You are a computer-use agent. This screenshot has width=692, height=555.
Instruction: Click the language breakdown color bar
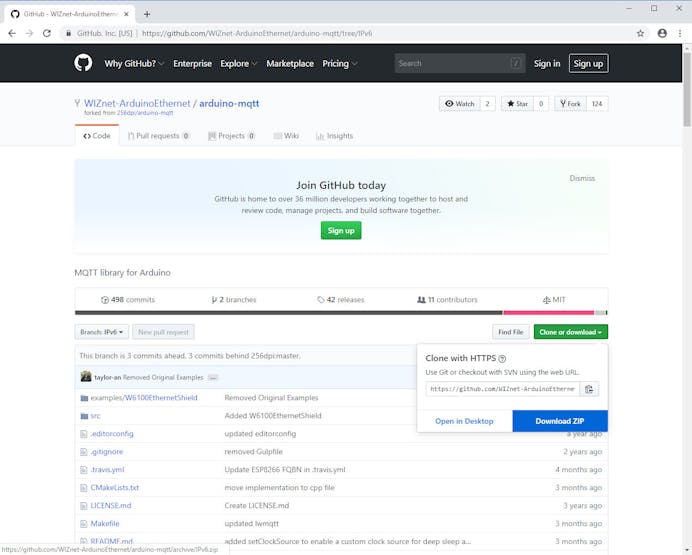point(341,313)
